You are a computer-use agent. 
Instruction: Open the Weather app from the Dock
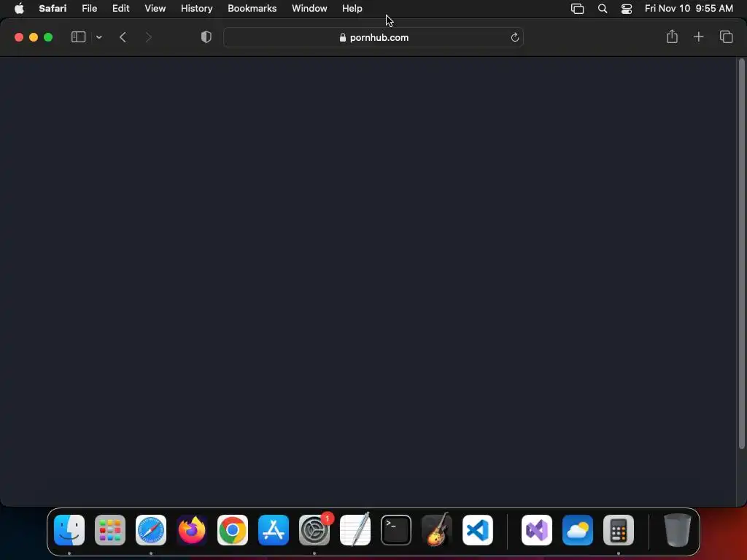tap(578, 530)
